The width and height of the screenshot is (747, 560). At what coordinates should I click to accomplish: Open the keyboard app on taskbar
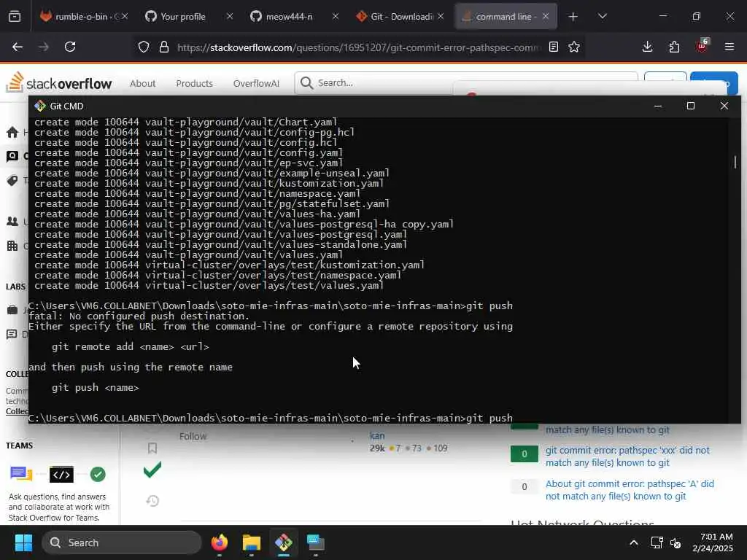coord(315,542)
